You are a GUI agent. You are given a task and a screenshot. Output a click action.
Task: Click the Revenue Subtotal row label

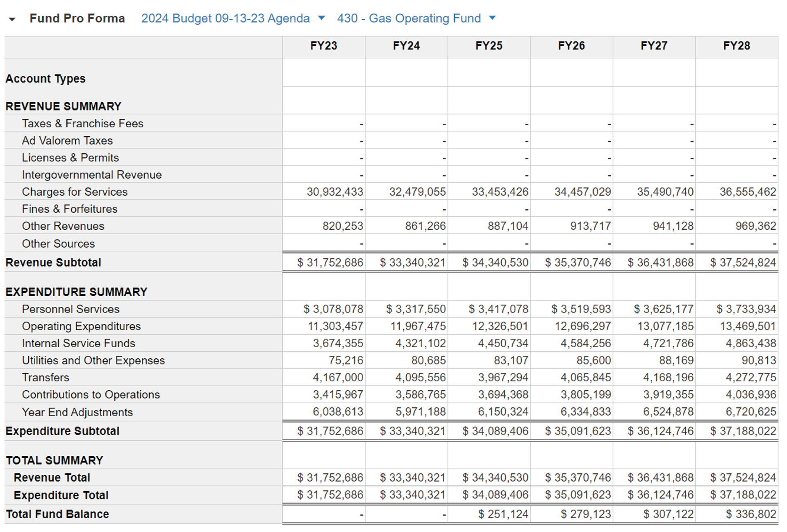click(53, 263)
